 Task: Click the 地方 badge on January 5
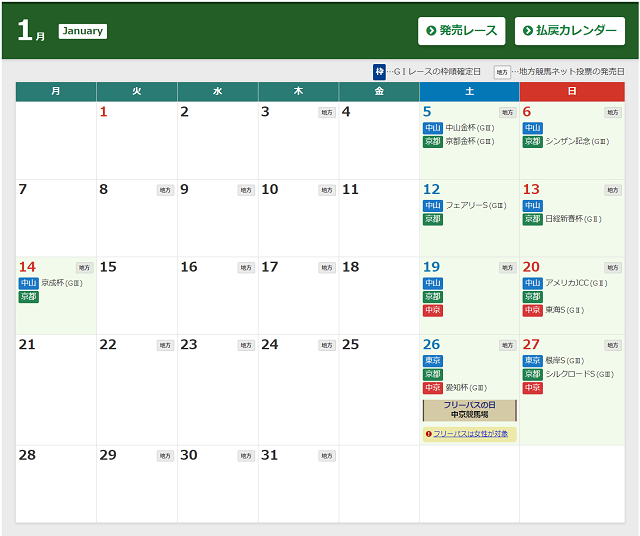pyautogui.click(x=507, y=113)
